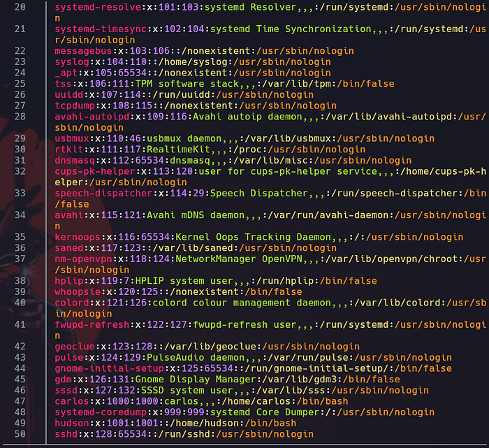
Task: Click line number 47
Action: [20, 401]
